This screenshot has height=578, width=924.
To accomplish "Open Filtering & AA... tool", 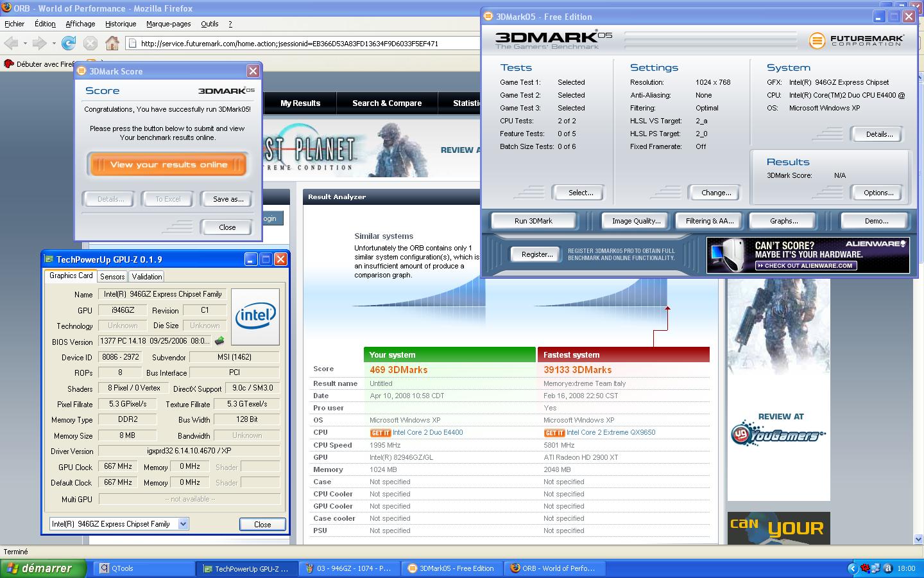I will [x=710, y=221].
